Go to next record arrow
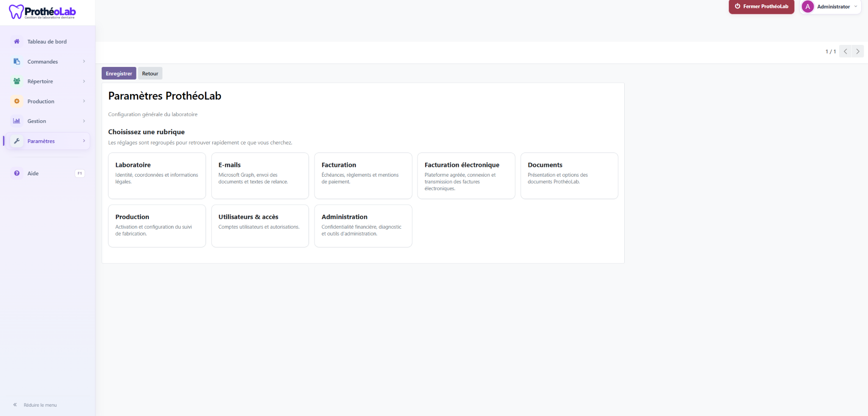The height and width of the screenshot is (416, 868). click(858, 51)
